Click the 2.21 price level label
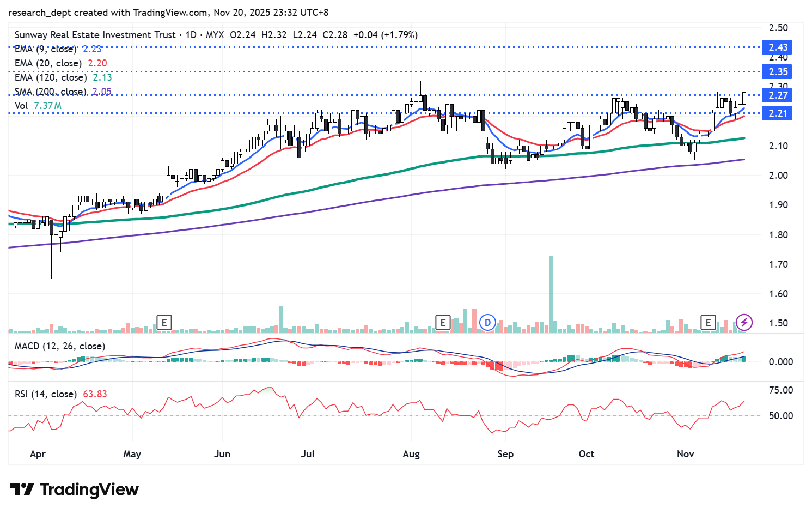The image size is (812, 514). 778,113
